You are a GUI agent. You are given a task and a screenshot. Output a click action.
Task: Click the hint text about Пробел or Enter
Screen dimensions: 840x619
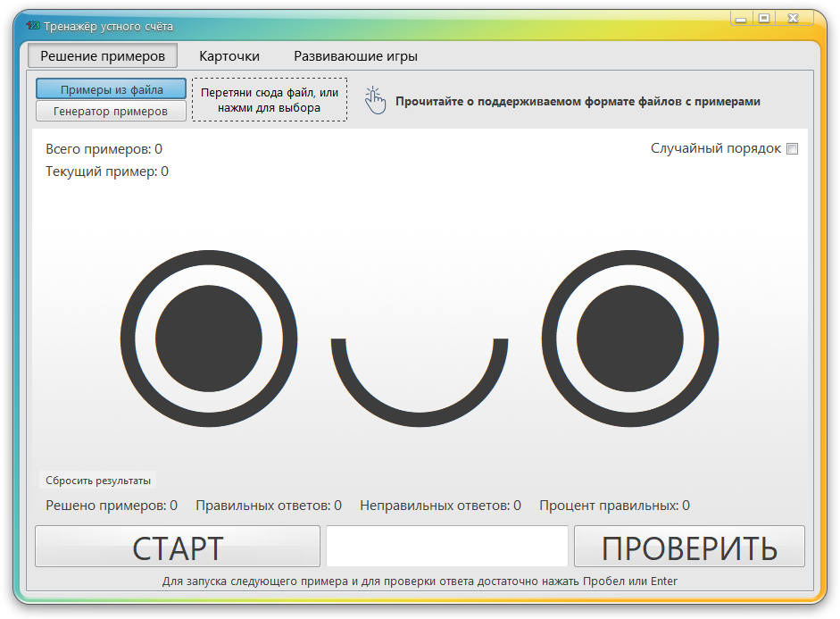(x=420, y=581)
